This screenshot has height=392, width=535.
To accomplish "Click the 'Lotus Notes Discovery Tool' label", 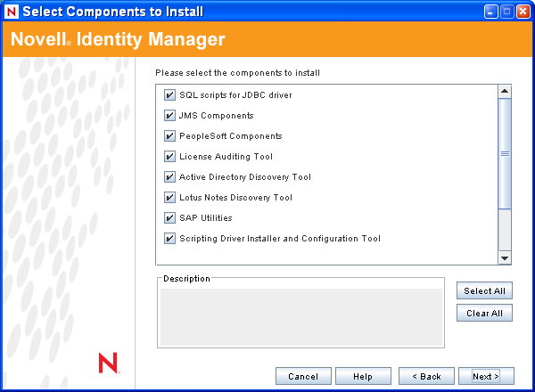I will tap(235, 198).
